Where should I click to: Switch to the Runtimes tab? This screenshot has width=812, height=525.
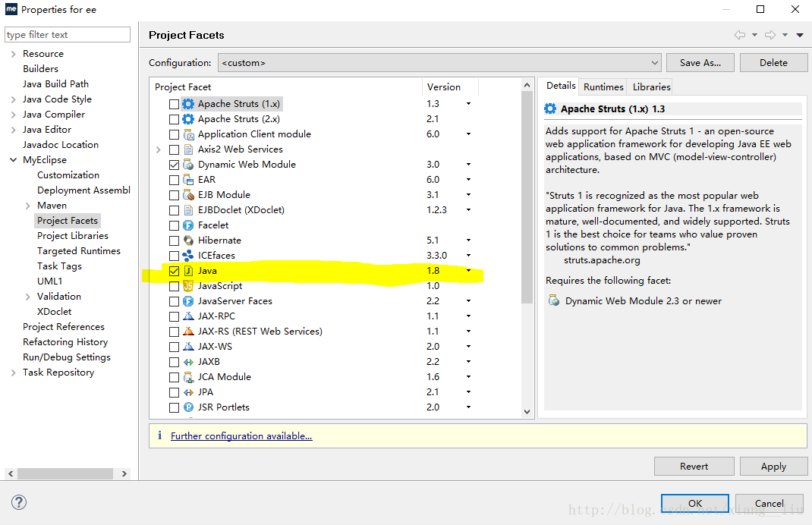tap(603, 87)
